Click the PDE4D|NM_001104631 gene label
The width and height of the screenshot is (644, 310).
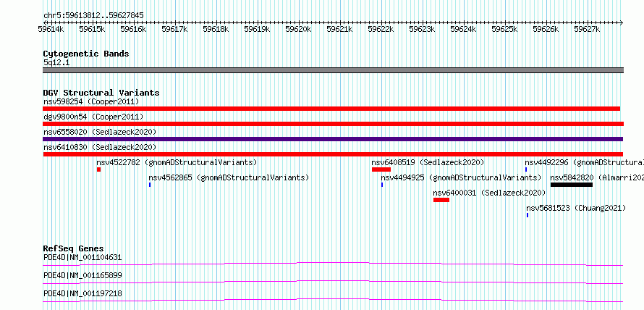tap(82, 258)
